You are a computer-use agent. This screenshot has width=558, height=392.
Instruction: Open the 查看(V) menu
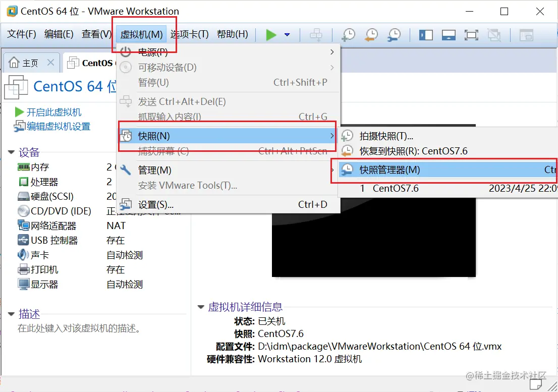click(96, 34)
